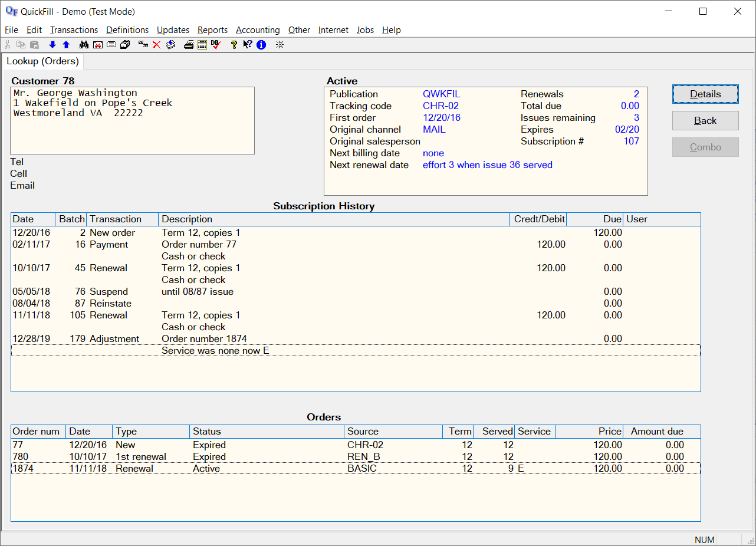Click the printer icon in toolbar
The height and width of the screenshot is (546, 756).
(x=189, y=45)
